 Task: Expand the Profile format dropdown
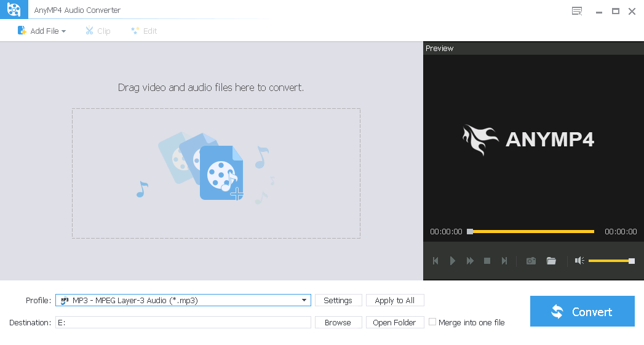tap(304, 301)
